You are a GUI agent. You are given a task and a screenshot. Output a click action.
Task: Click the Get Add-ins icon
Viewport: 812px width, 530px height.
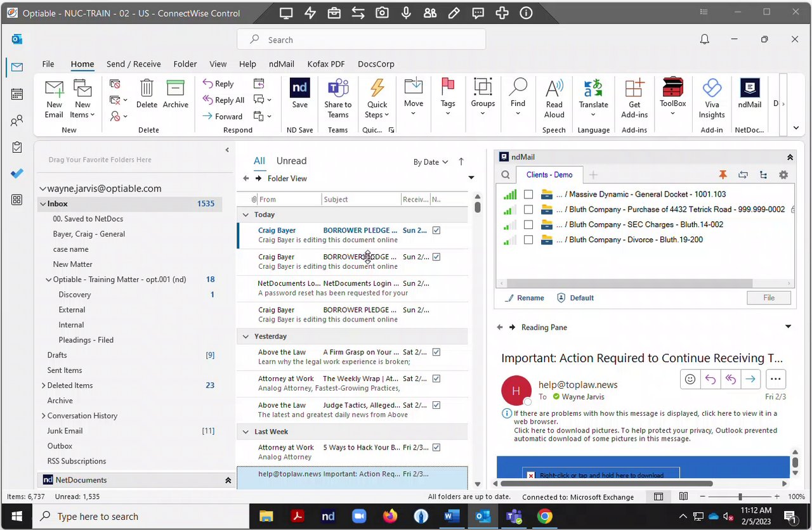(x=634, y=89)
